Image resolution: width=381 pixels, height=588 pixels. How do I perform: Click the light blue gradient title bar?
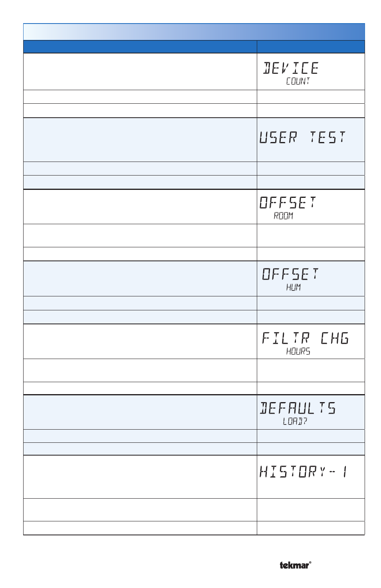[194, 32]
